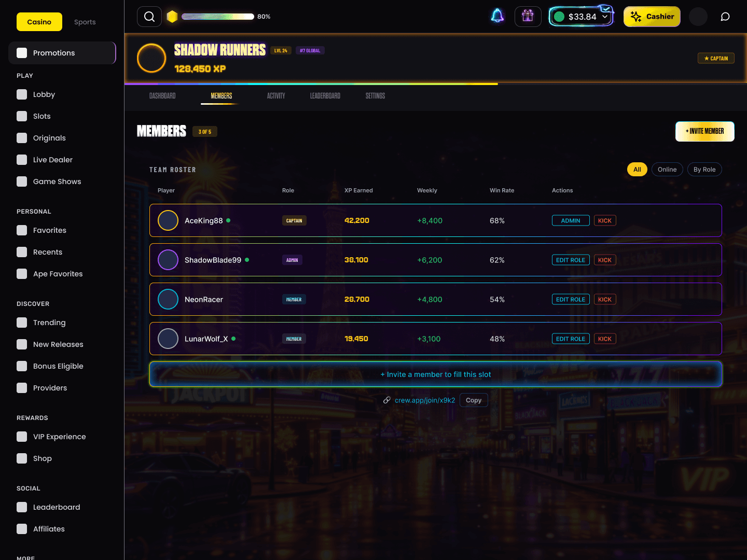
Task: Click the Shop sidebar icon
Action: pos(22,458)
